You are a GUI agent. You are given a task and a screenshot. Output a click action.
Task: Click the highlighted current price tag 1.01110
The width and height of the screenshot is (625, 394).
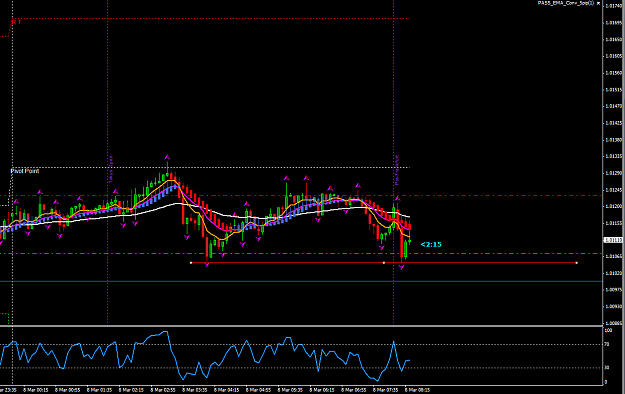613,240
